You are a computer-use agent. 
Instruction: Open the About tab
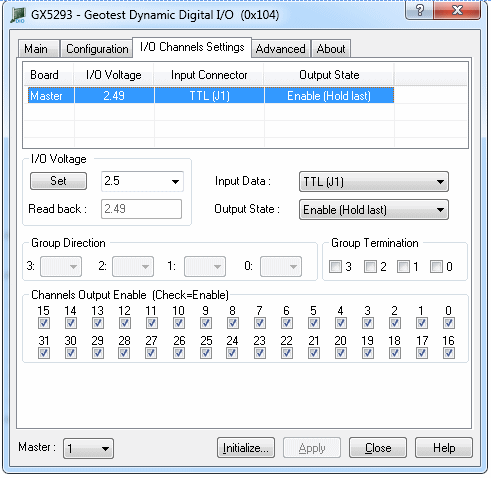(331, 49)
